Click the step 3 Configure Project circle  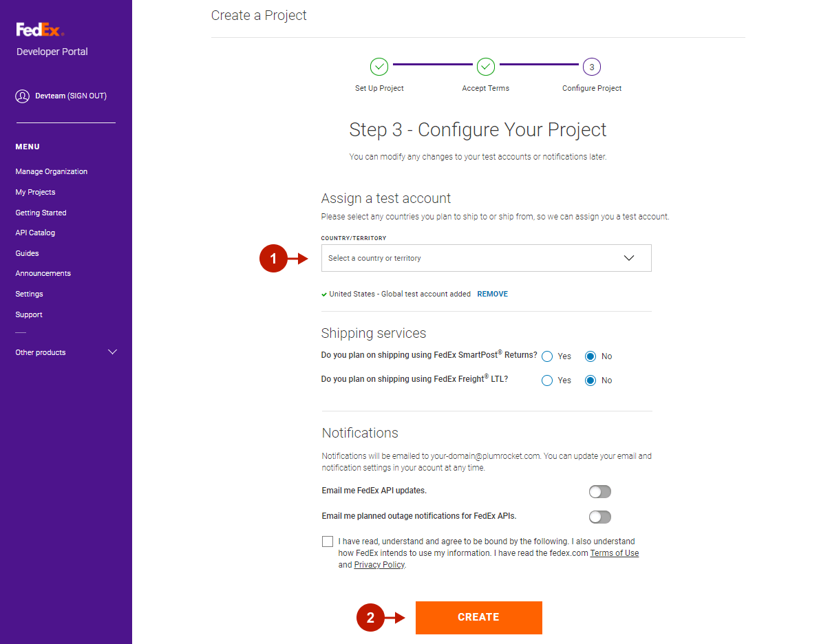pos(592,67)
